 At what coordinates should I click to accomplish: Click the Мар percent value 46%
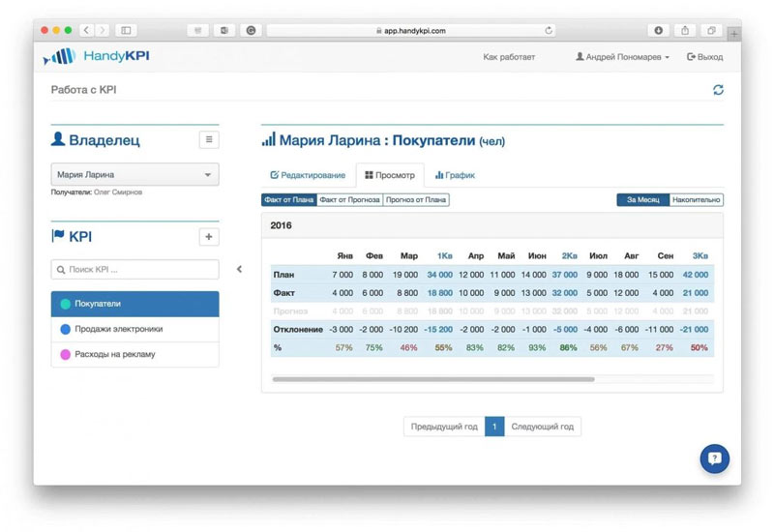[x=408, y=347]
